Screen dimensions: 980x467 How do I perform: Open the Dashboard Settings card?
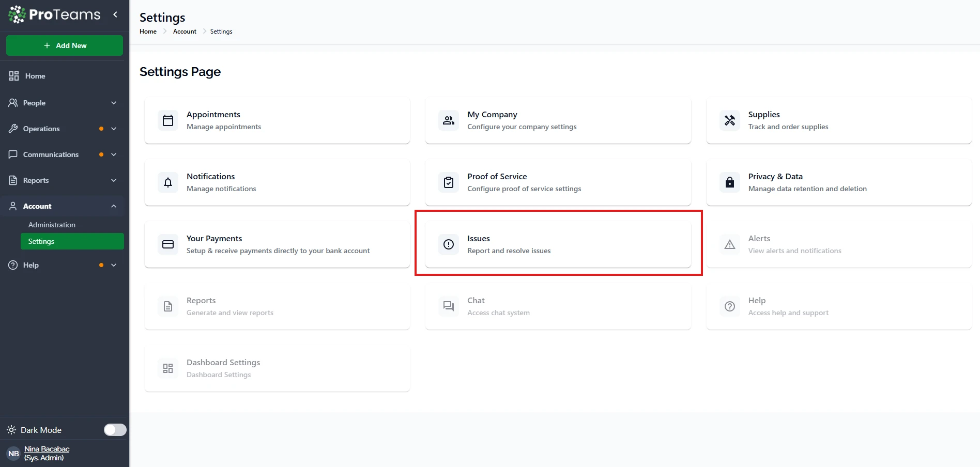pos(277,368)
